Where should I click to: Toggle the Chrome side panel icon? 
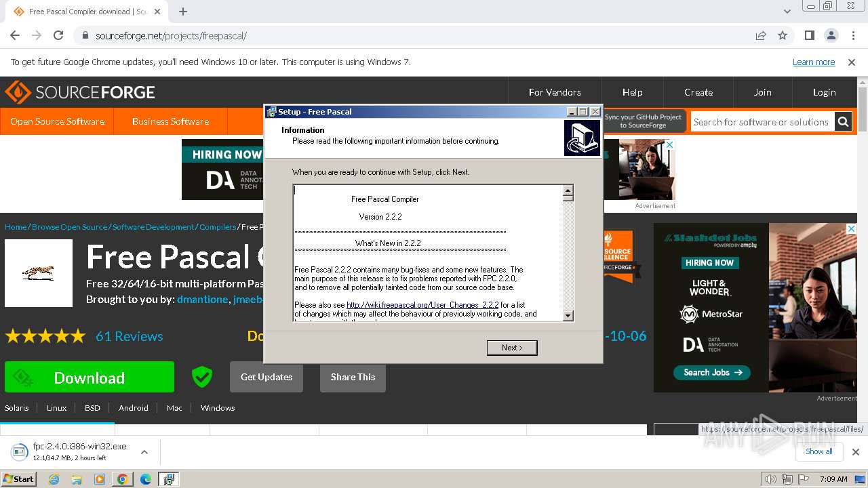point(810,35)
